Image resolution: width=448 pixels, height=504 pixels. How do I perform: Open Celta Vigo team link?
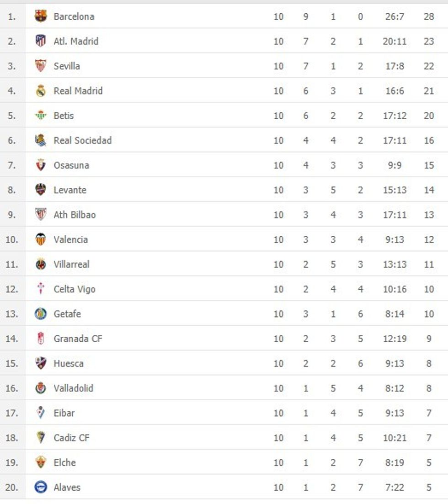pos(75,289)
